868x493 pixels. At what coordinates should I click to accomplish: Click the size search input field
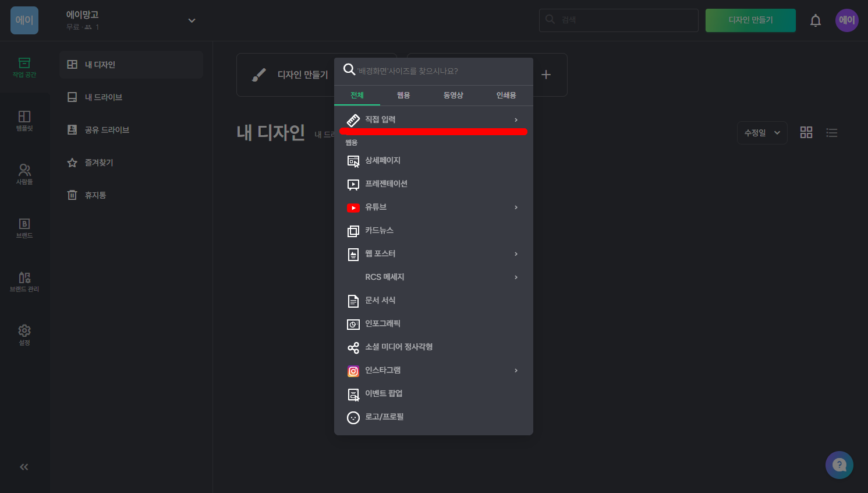point(433,69)
